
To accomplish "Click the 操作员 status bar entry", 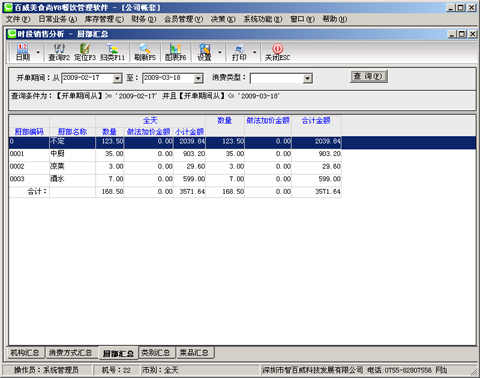I will [x=47, y=370].
